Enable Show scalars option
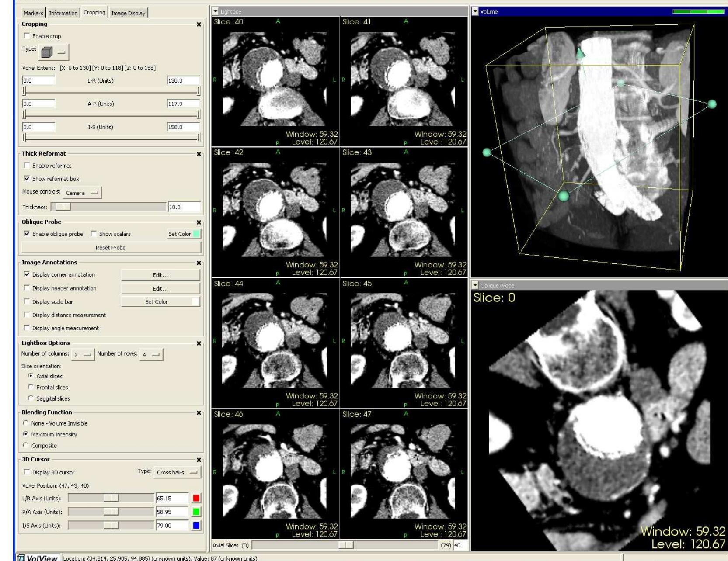The image size is (728, 561). click(94, 234)
